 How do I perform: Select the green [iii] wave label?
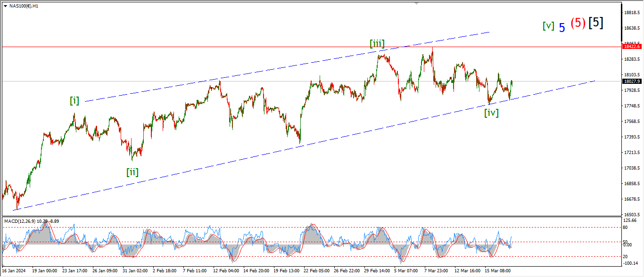[x=377, y=44]
